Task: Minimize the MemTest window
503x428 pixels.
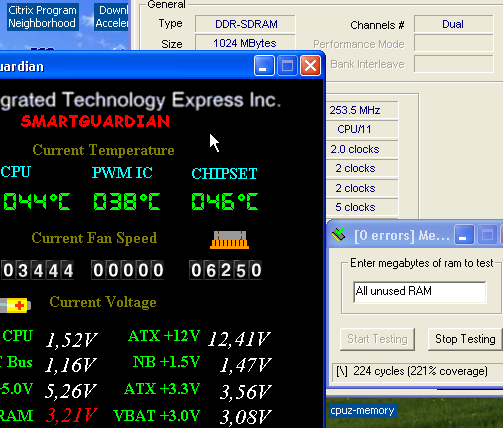Action: pos(464,235)
